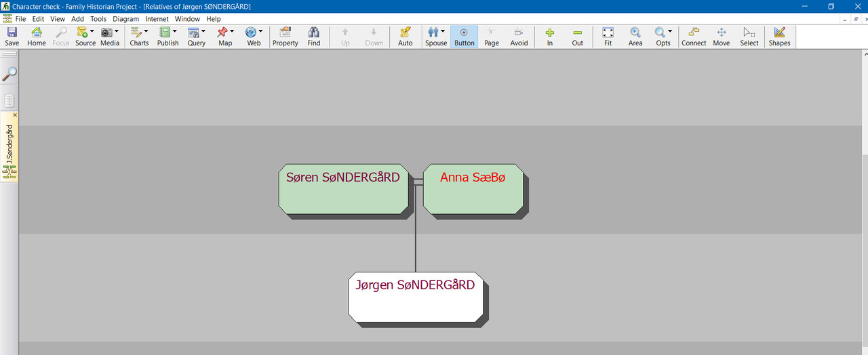This screenshot has height=355, width=868.
Task: Click the Publish book icon
Action: pyautogui.click(x=164, y=32)
